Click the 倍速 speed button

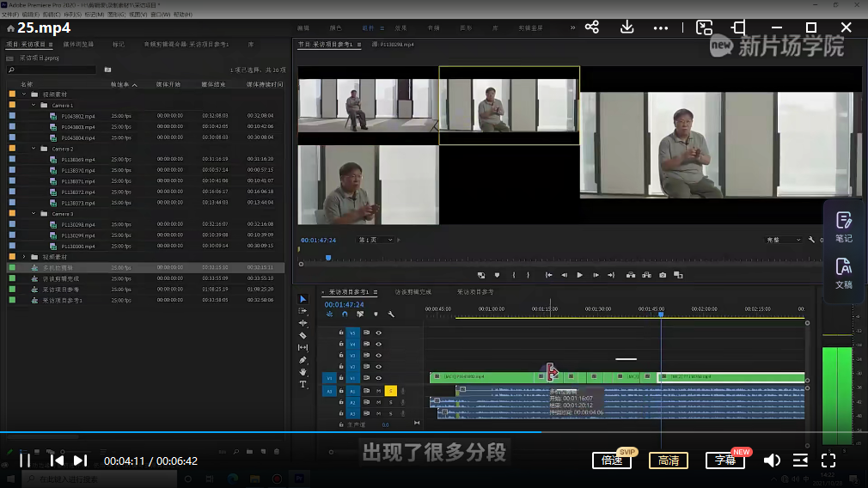(612, 461)
